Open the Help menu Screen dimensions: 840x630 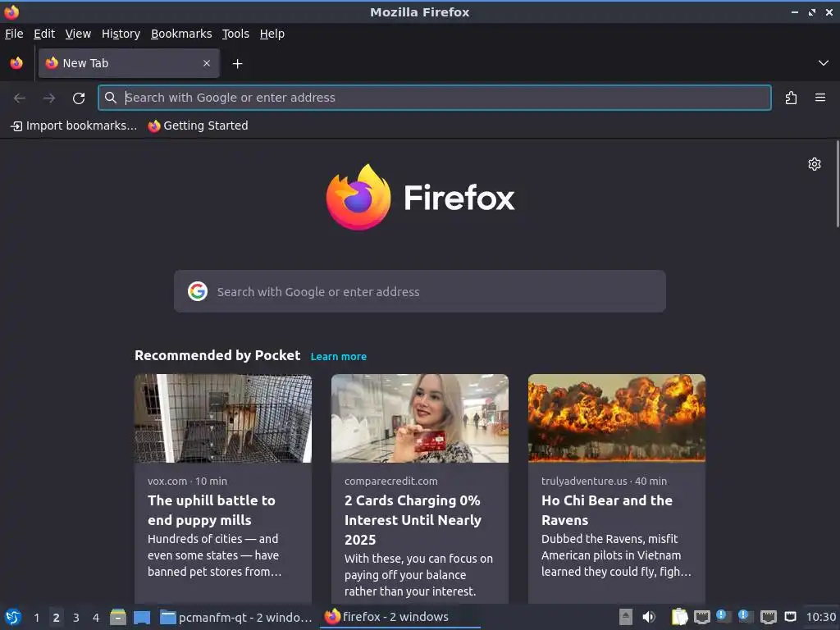pos(272,34)
